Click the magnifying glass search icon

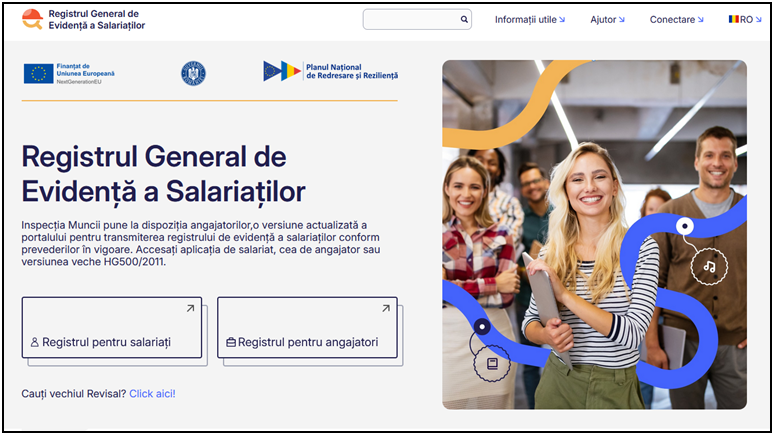pyautogui.click(x=464, y=19)
